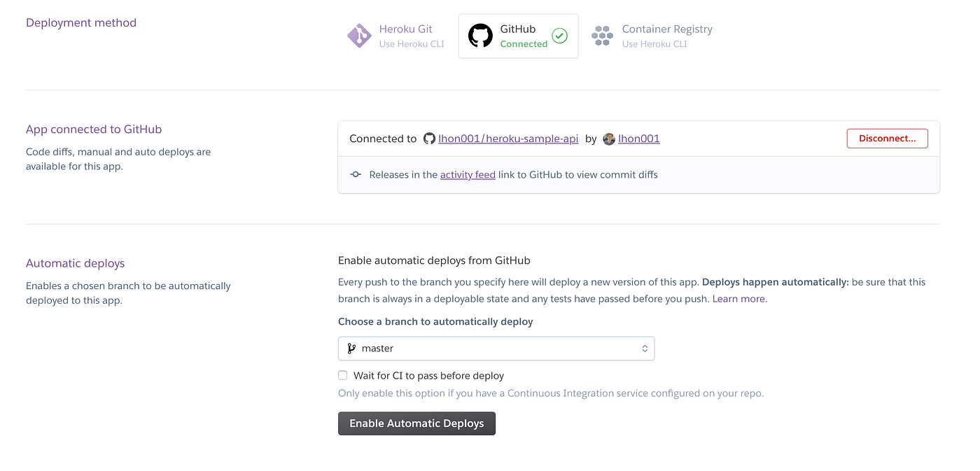
Task: Switch to the Container Registry deployment method
Action: click(x=651, y=36)
